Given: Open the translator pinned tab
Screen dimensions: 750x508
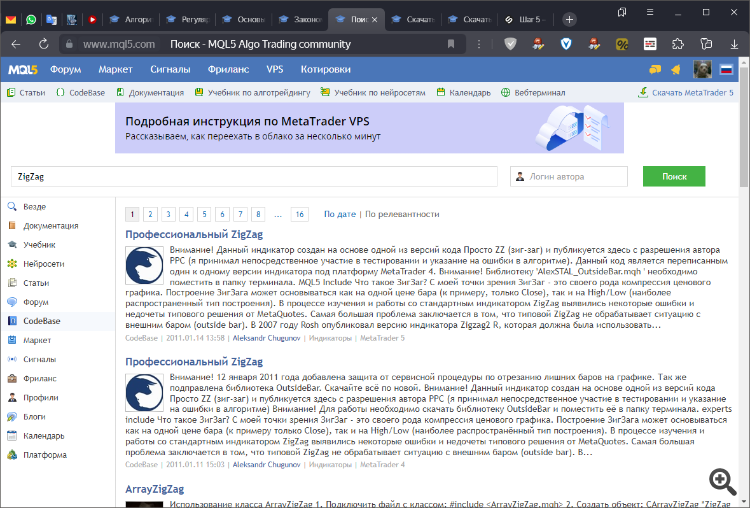Looking at the screenshot, I should coord(52,20).
